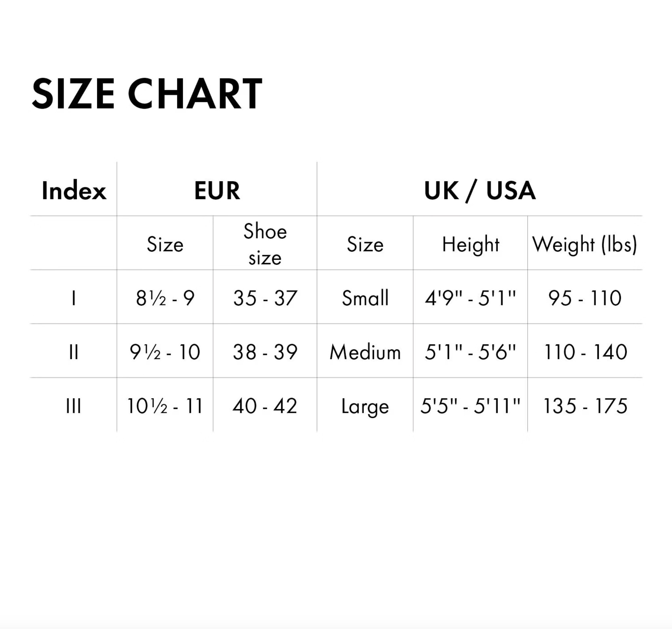The image size is (672, 629).
Task: Click the 35 - 37 shoe size cell
Action: pyautogui.click(x=265, y=298)
